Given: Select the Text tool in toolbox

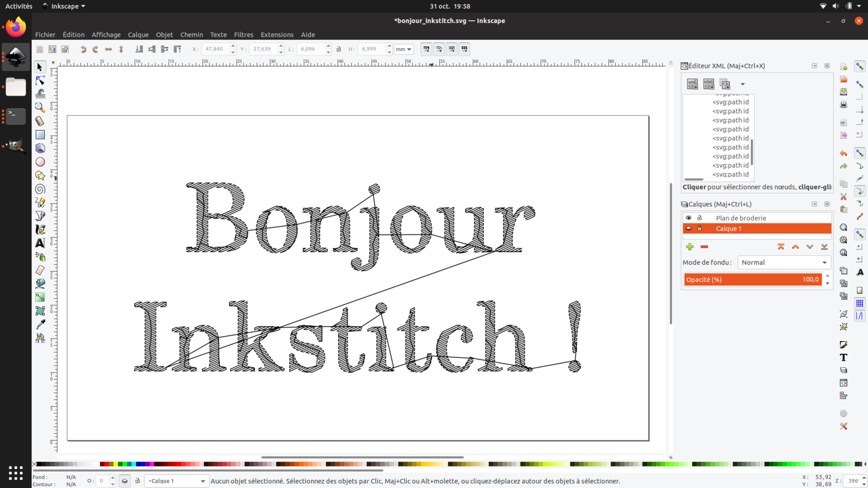Looking at the screenshot, I should point(40,243).
